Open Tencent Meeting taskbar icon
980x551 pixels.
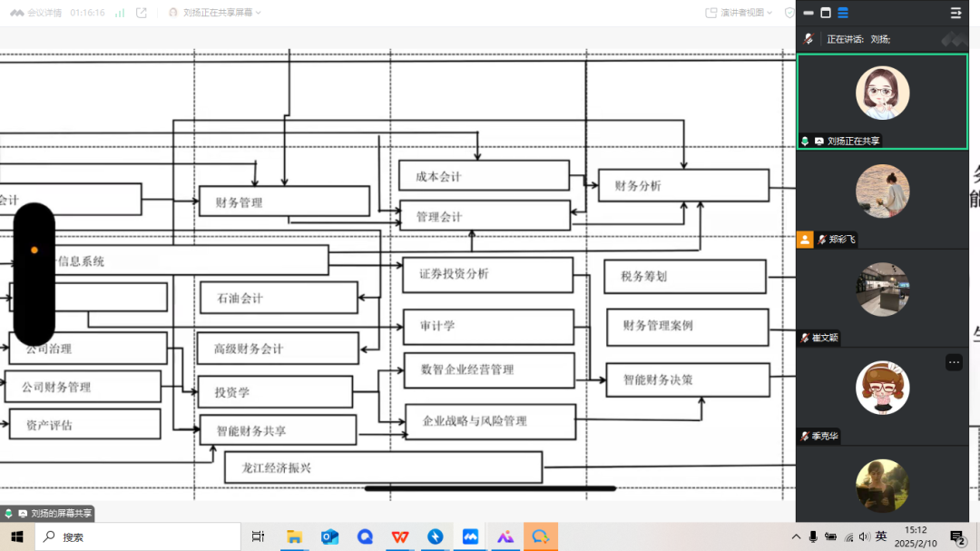click(470, 536)
